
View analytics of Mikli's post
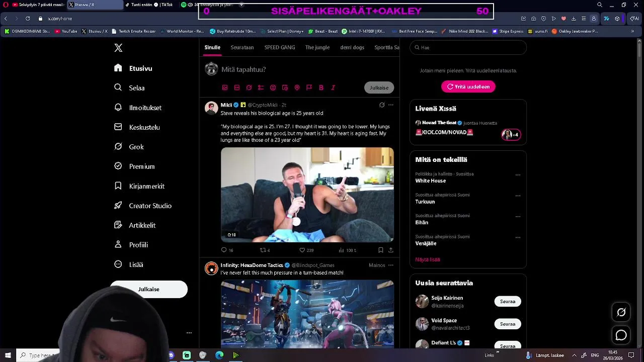click(x=348, y=250)
